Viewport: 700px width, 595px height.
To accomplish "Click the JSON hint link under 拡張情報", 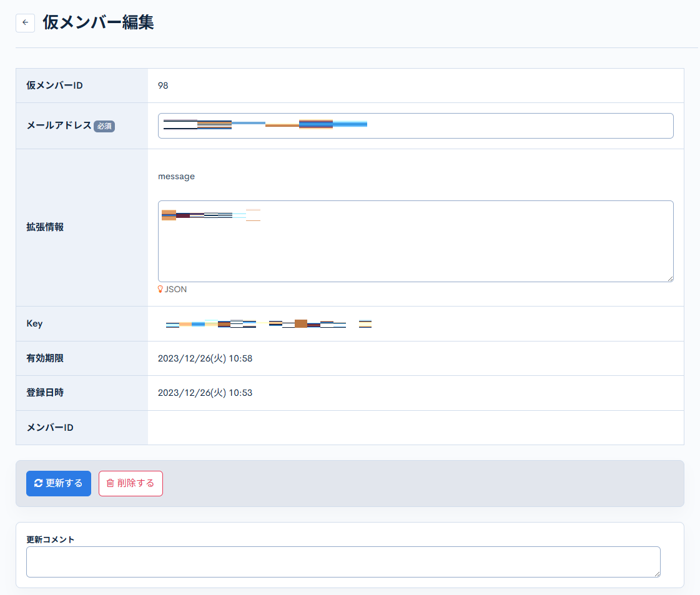I will [177, 289].
